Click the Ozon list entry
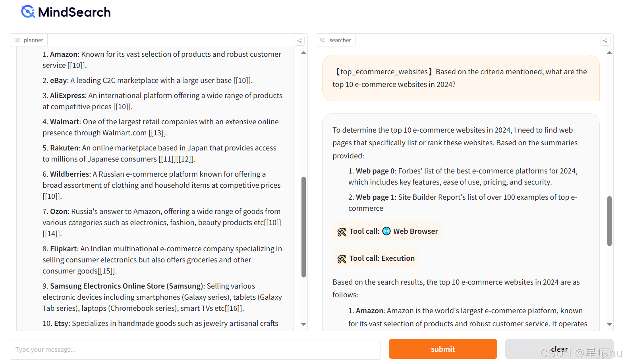The image size is (624, 364). [162, 222]
